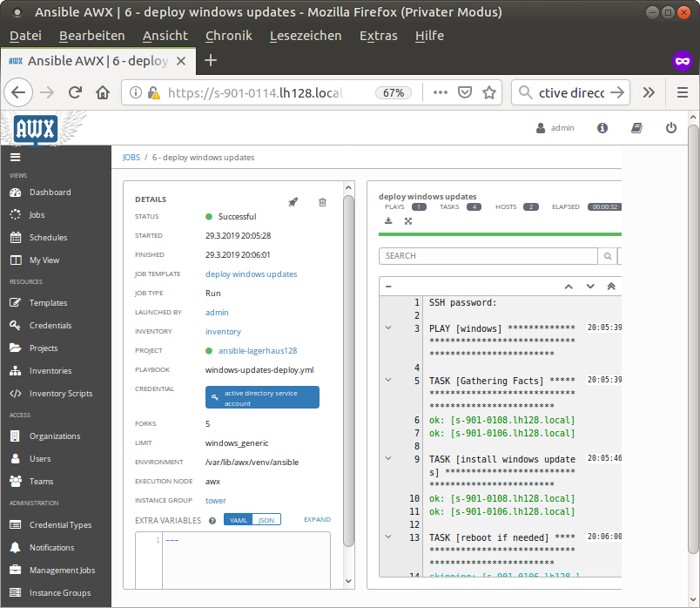Open Teams in sidebar
The width and height of the screenshot is (700, 608).
point(41,482)
